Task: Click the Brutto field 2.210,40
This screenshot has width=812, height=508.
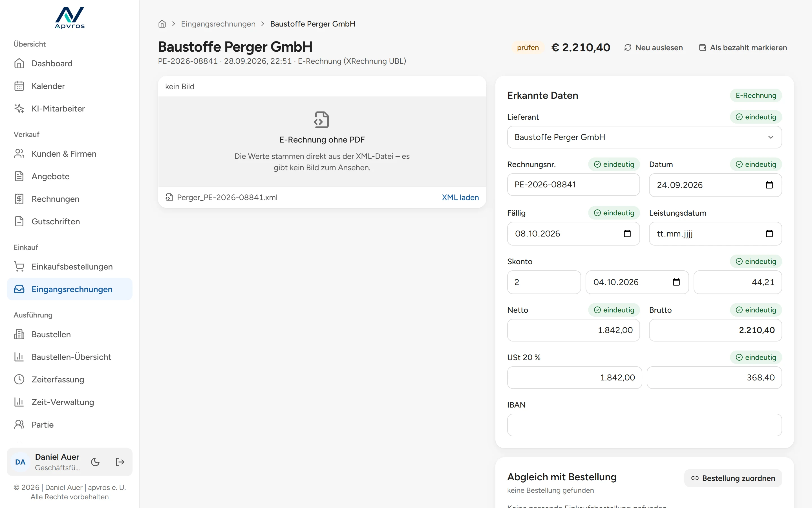Action: [x=715, y=330]
